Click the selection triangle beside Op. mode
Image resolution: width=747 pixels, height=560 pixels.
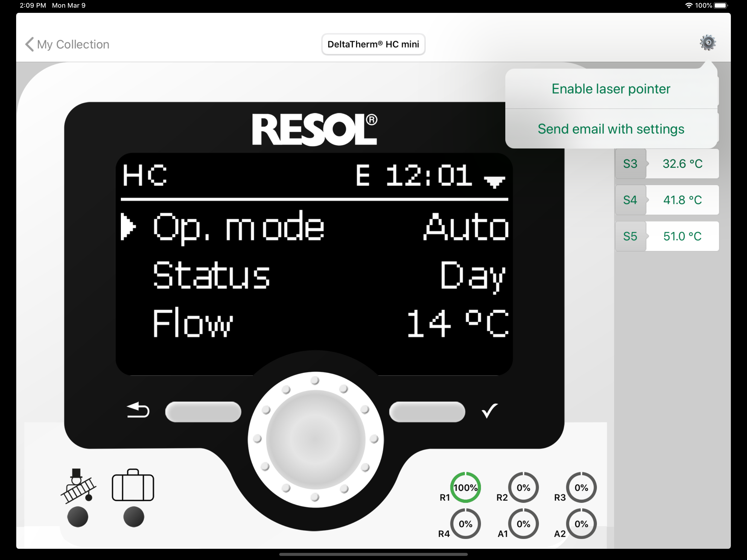(128, 227)
